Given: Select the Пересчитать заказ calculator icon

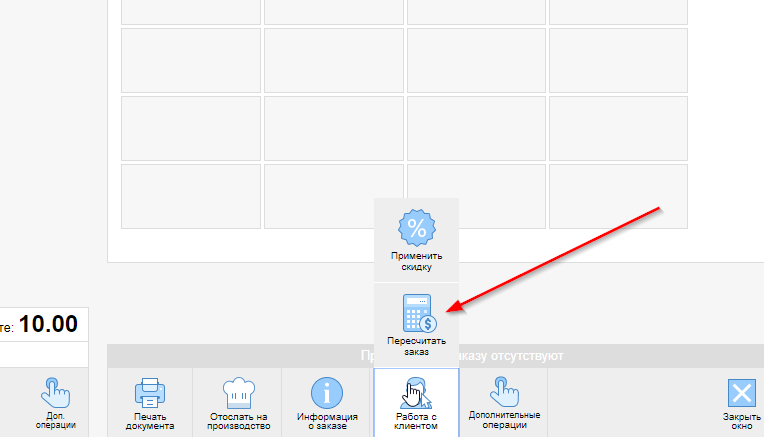Looking at the screenshot, I should pyautogui.click(x=416, y=313).
